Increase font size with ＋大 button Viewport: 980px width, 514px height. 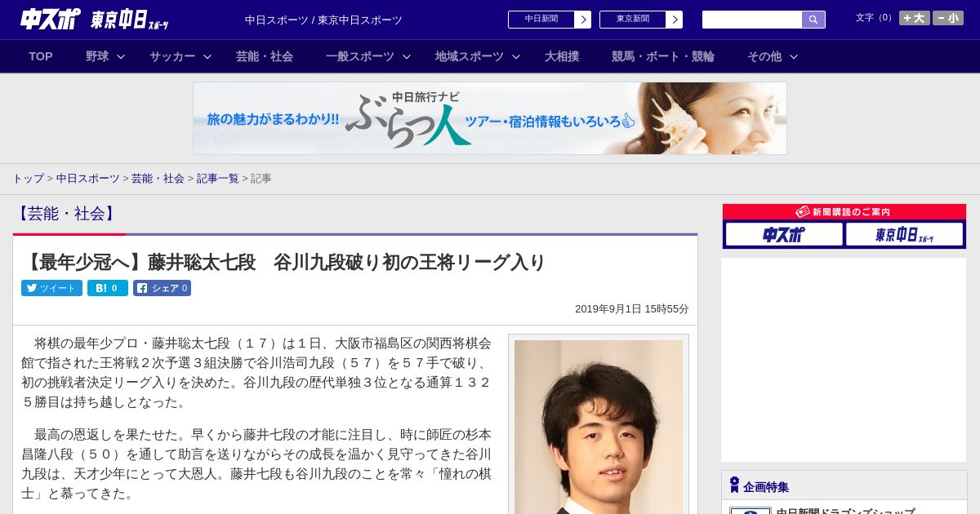coord(915,18)
